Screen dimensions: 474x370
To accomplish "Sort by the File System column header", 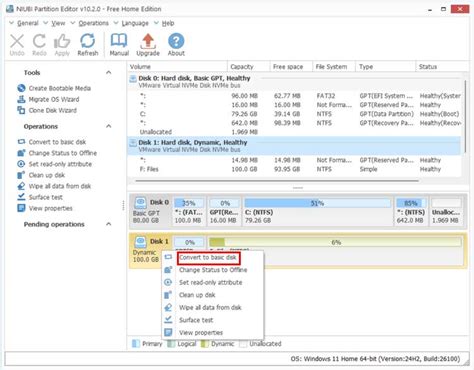I will [x=334, y=67].
